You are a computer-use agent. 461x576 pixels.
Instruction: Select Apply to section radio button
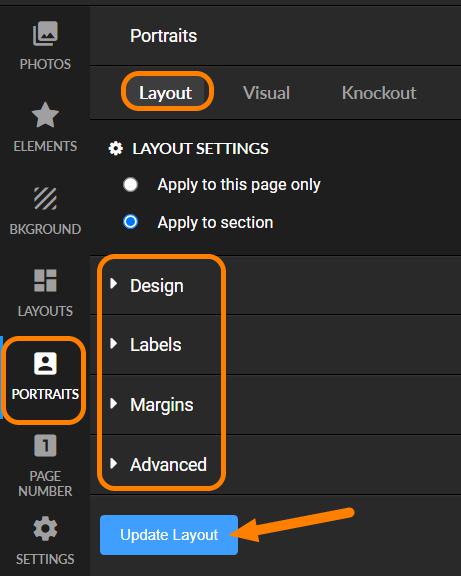click(x=130, y=222)
